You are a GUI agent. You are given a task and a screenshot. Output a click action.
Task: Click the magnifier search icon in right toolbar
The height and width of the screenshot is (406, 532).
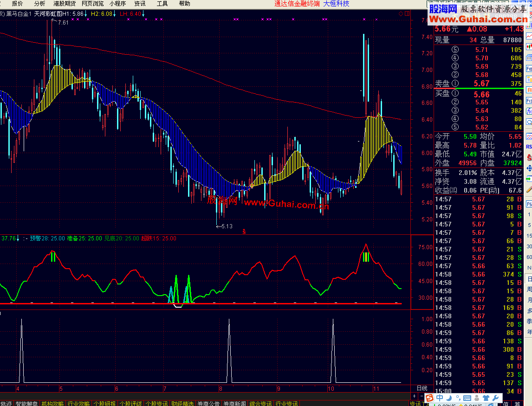click(529, 122)
